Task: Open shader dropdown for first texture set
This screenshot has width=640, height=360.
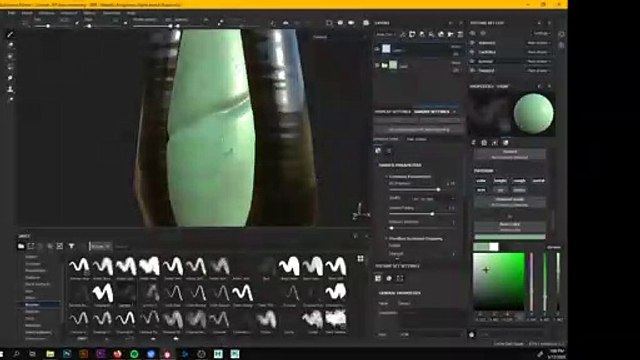Action: pyautogui.click(x=538, y=42)
